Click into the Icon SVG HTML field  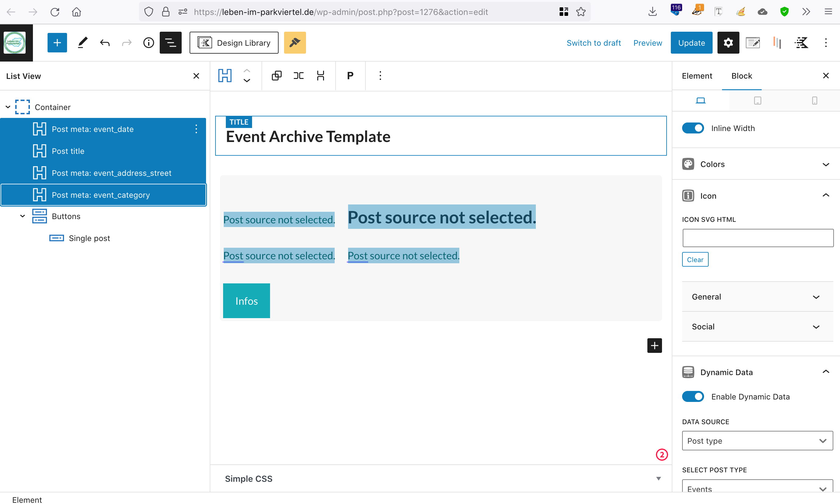(x=757, y=238)
